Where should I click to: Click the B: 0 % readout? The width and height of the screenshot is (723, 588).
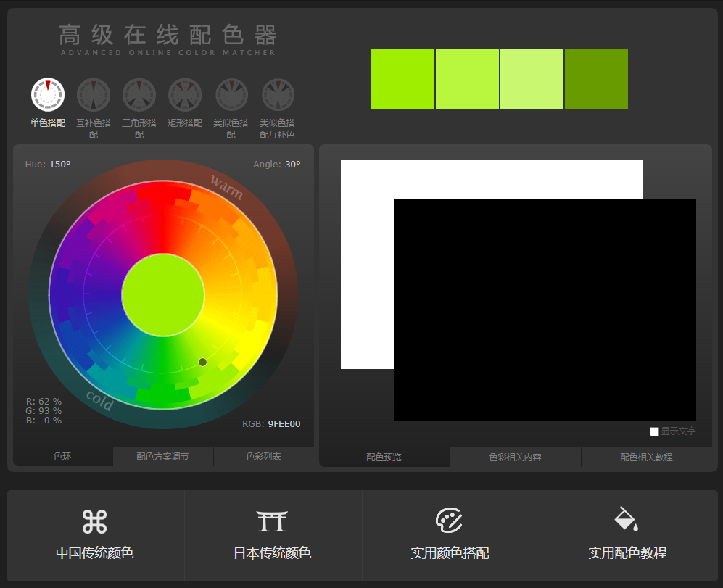coord(44,420)
